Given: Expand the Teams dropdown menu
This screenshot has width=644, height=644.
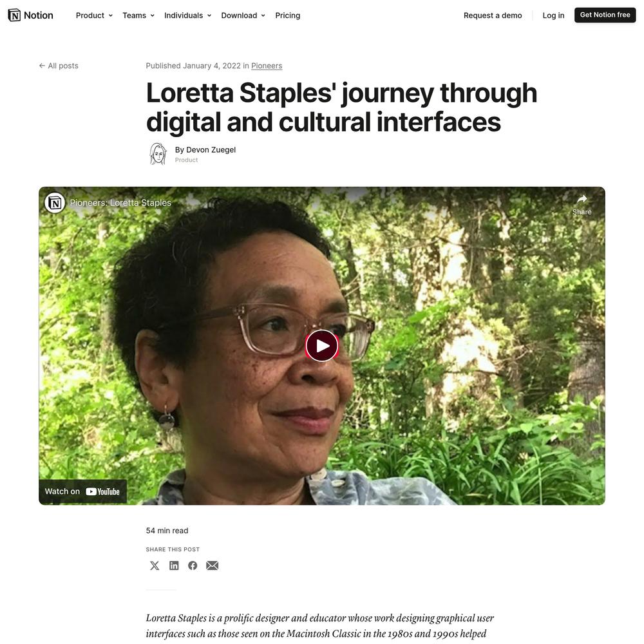Looking at the screenshot, I should pos(138,15).
